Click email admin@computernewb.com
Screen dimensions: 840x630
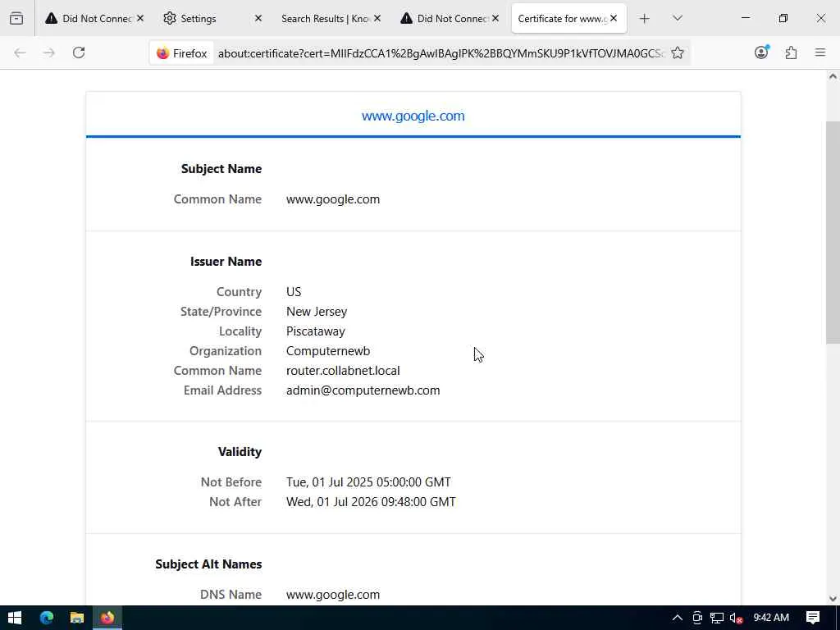coord(363,390)
